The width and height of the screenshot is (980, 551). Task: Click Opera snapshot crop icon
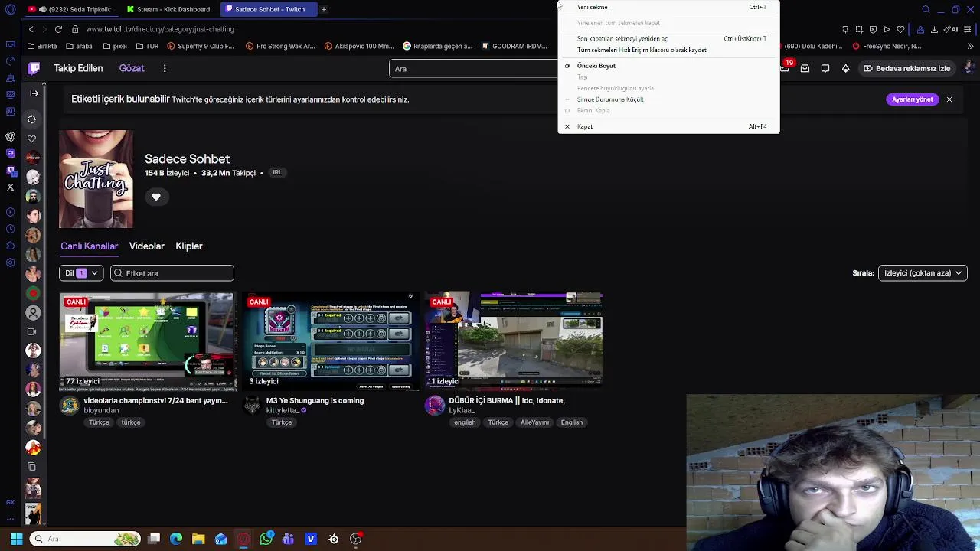(x=859, y=29)
